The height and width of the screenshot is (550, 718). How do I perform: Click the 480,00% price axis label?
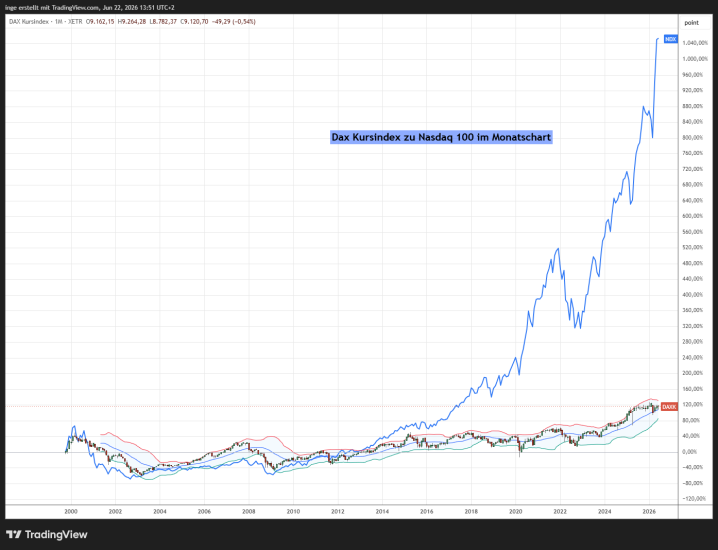693,263
